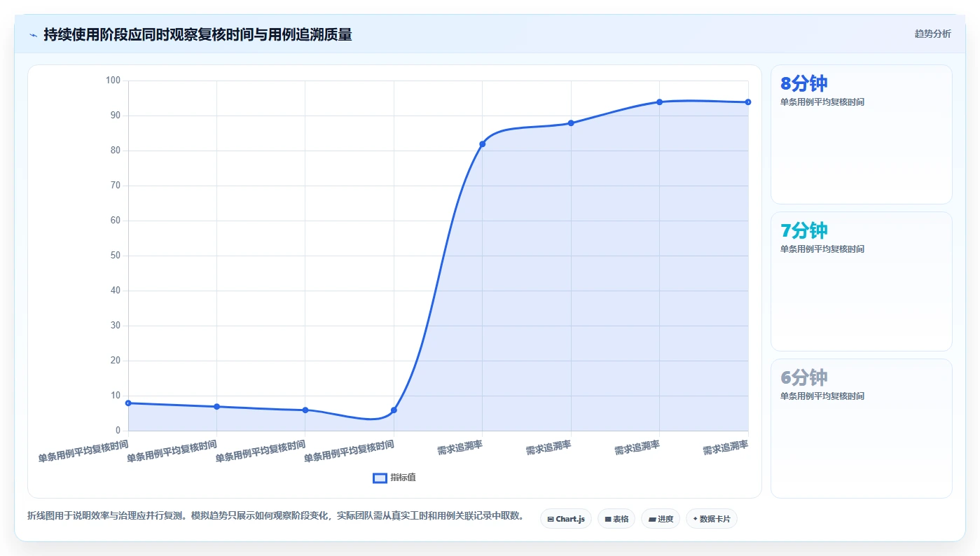Screen dimensions: 980x556
Task: Open the 8分钟 metric card
Action: [x=861, y=134]
